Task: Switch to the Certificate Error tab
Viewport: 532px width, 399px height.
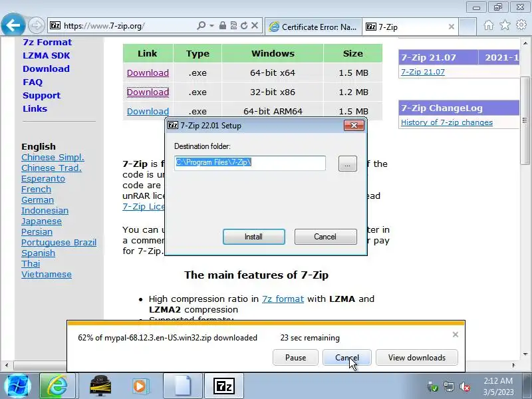Action: coord(313,27)
